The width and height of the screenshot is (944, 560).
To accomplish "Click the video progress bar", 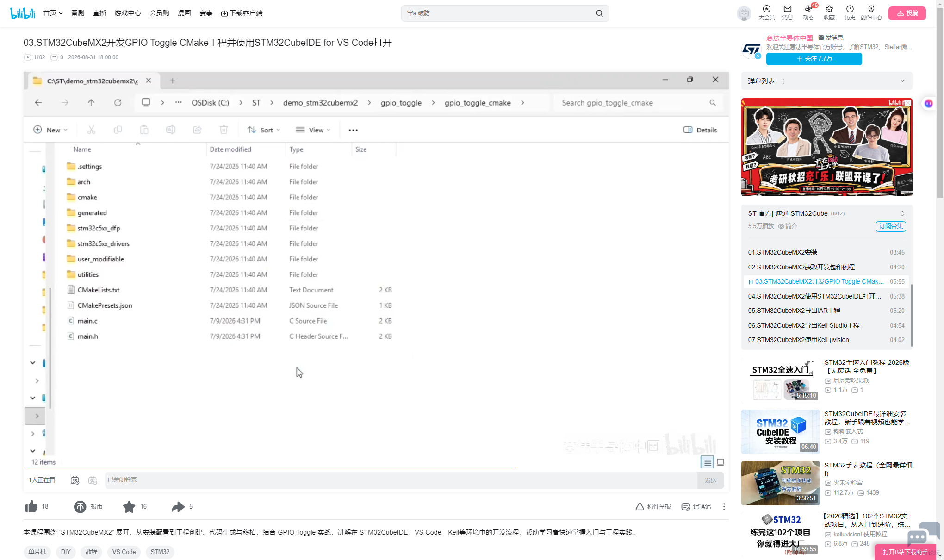I will pyautogui.click(x=376, y=468).
